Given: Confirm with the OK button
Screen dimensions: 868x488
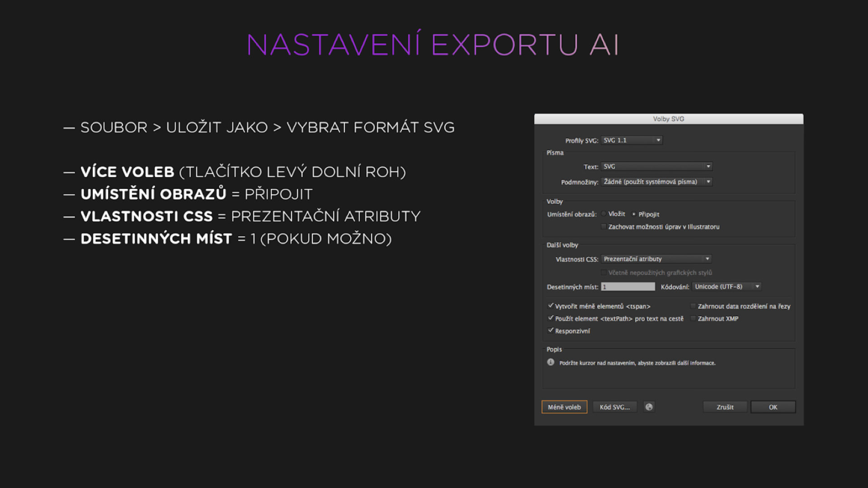Looking at the screenshot, I should pos(773,407).
